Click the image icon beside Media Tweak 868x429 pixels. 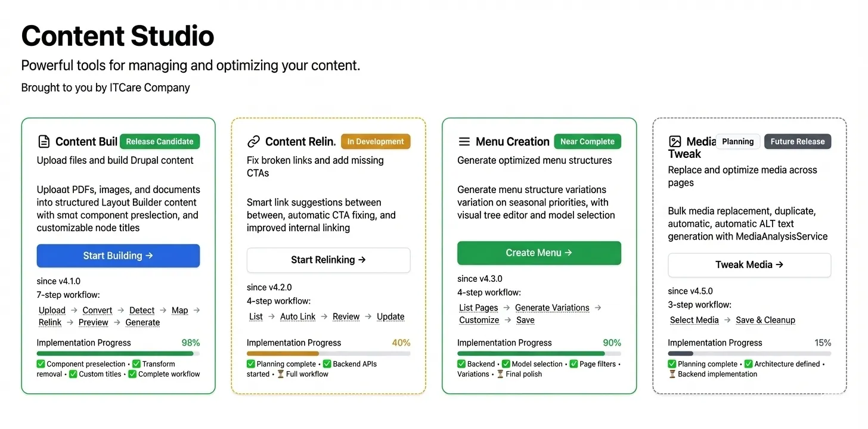point(675,141)
